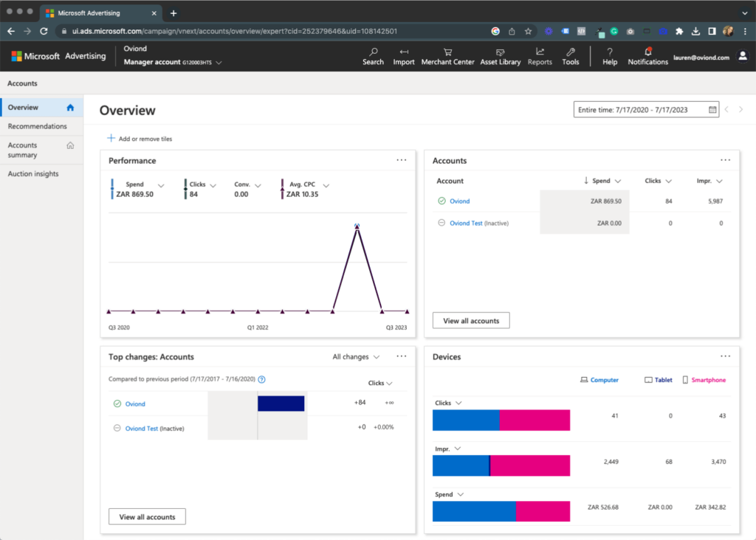
Task: Click the home icon beside Overview
Action: click(70, 108)
